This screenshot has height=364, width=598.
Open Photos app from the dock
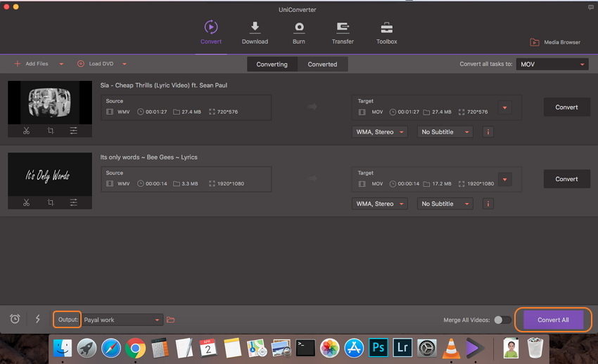(330, 348)
